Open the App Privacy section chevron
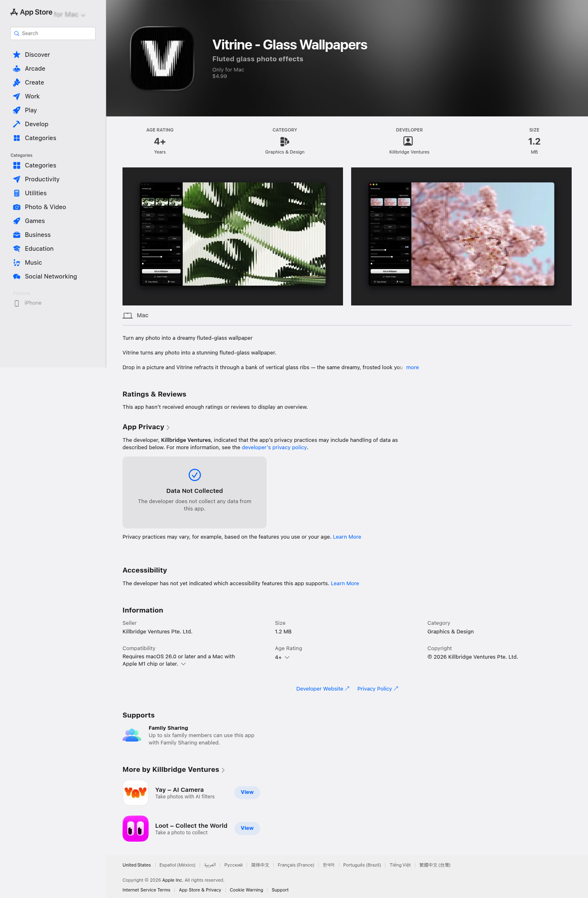This screenshot has height=898, width=588. (168, 428)
